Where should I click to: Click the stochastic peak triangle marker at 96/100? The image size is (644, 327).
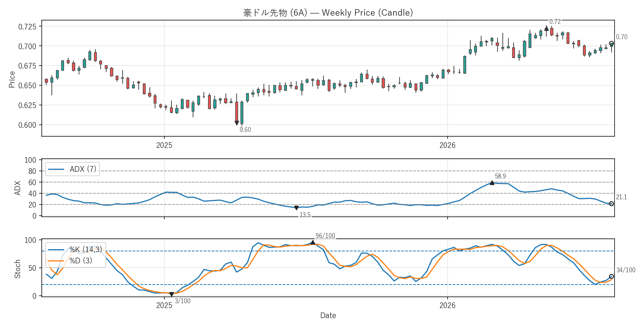point(313,242)
